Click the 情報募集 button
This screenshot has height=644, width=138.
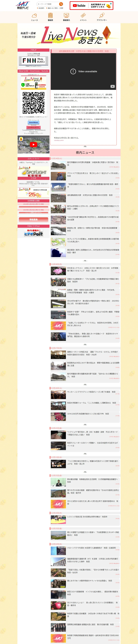click(x=34, y=219)
